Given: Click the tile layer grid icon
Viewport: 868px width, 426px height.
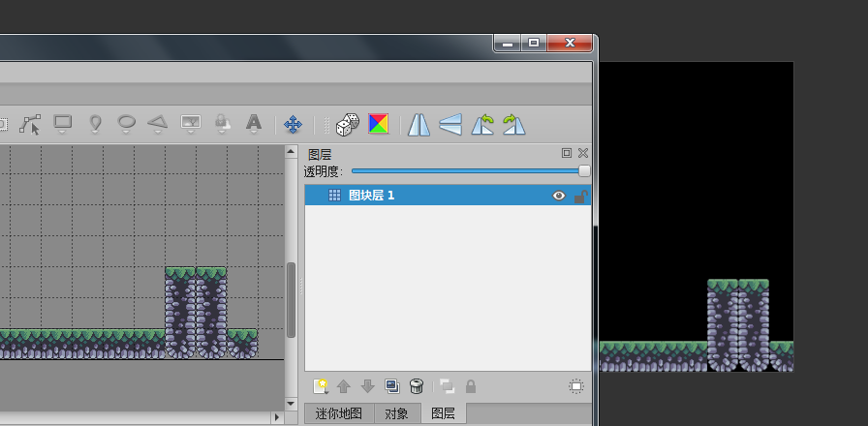Looking at the screenshot, I should (x=334, y=196).
